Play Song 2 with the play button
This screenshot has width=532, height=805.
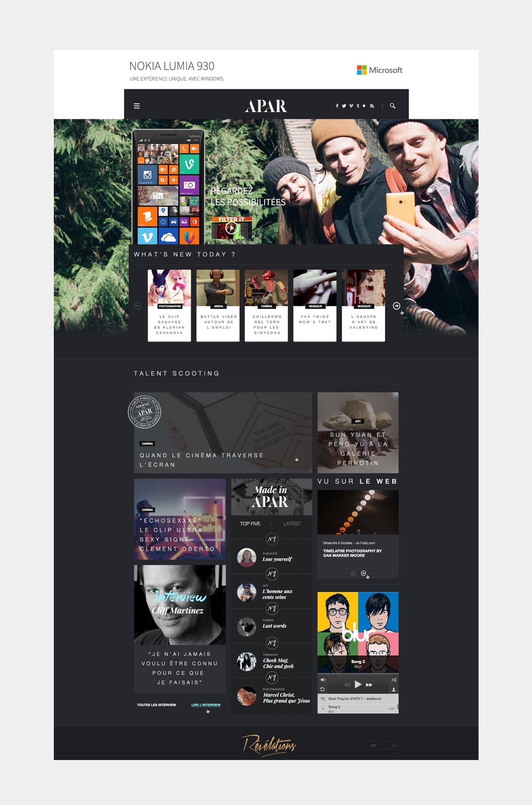(358, 684)
